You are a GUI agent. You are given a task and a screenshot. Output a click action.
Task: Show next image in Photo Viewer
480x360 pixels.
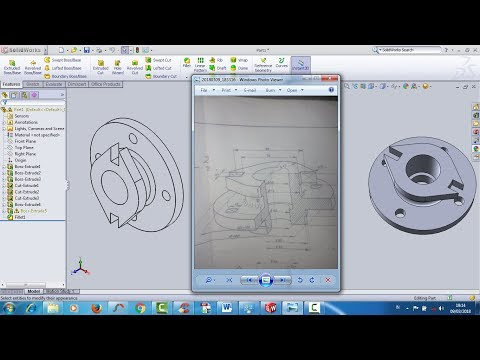283,280
